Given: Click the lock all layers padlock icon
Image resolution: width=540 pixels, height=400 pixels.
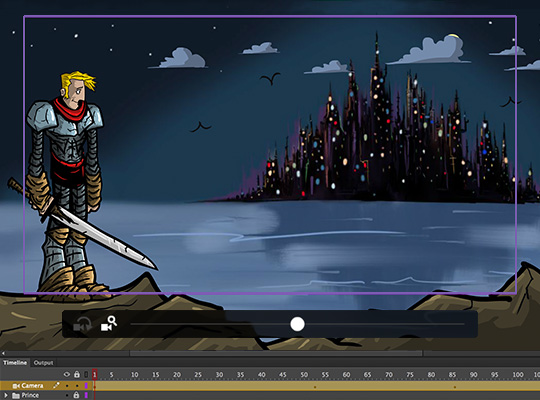Looking at the screenshot, I should (77, 374).
